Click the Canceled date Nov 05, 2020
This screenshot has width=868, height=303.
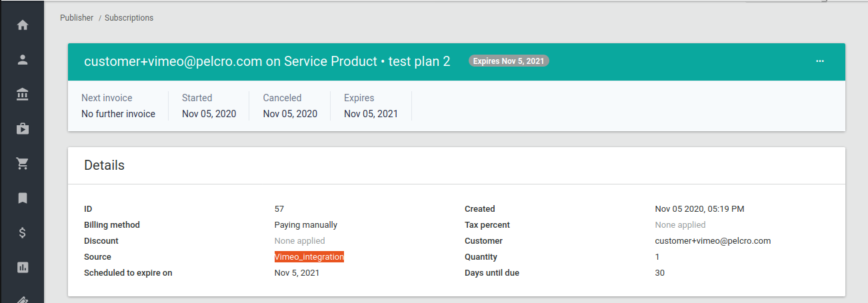tap(290, 114)
